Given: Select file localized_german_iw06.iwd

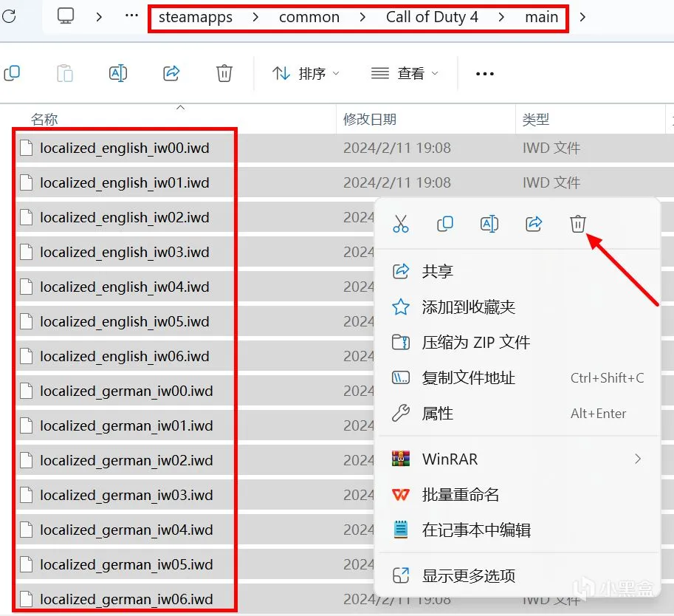Looking at the screenshot, I should 125,599.
